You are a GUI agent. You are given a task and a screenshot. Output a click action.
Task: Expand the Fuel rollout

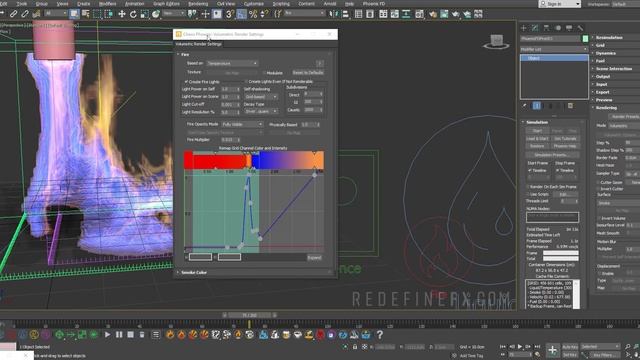tap(600, 61)
